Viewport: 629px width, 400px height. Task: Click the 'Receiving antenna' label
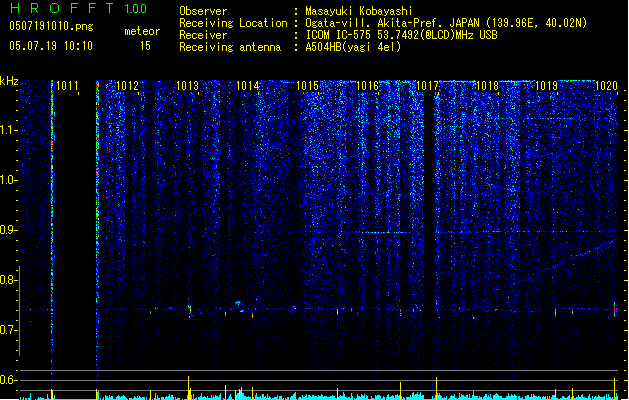coord(230,47)
